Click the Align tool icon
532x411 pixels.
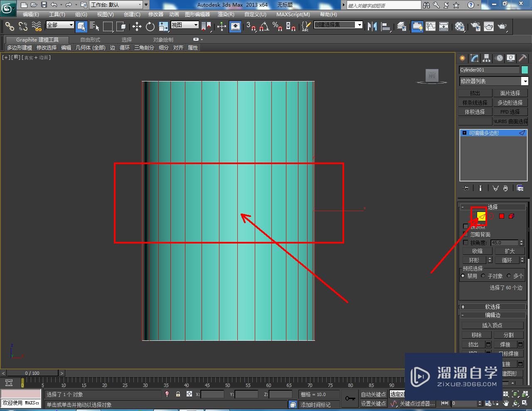tap(386, 27)
